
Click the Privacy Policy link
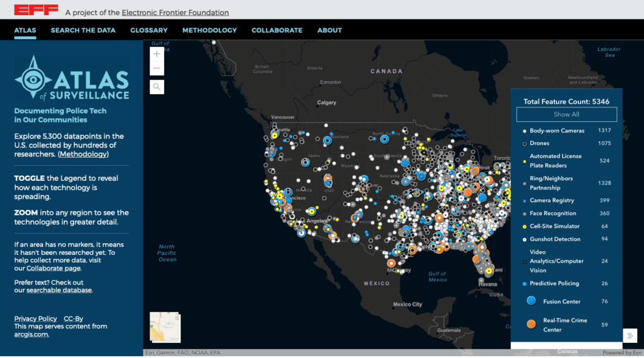coord(35,318)
